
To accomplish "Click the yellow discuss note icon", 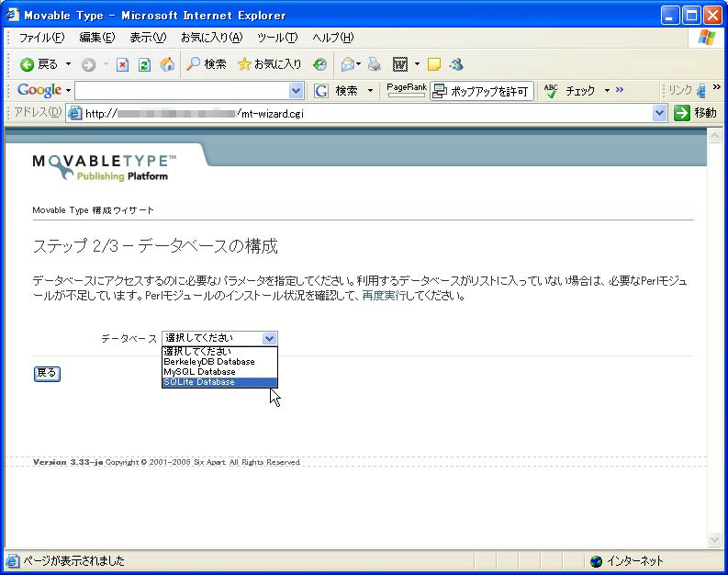I will 433,64.
